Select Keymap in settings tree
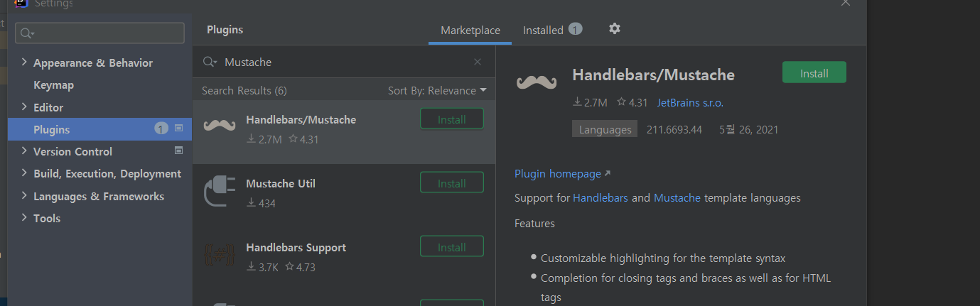Screen dimensions: 980x306 click(53, 85)
